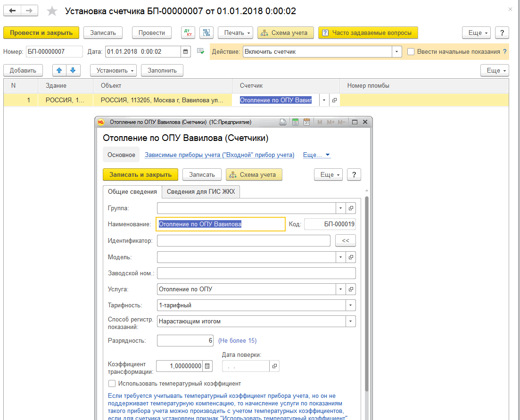Switch to the Общие сведения tab
The image size is (520, 420).
tap(132, 191)
